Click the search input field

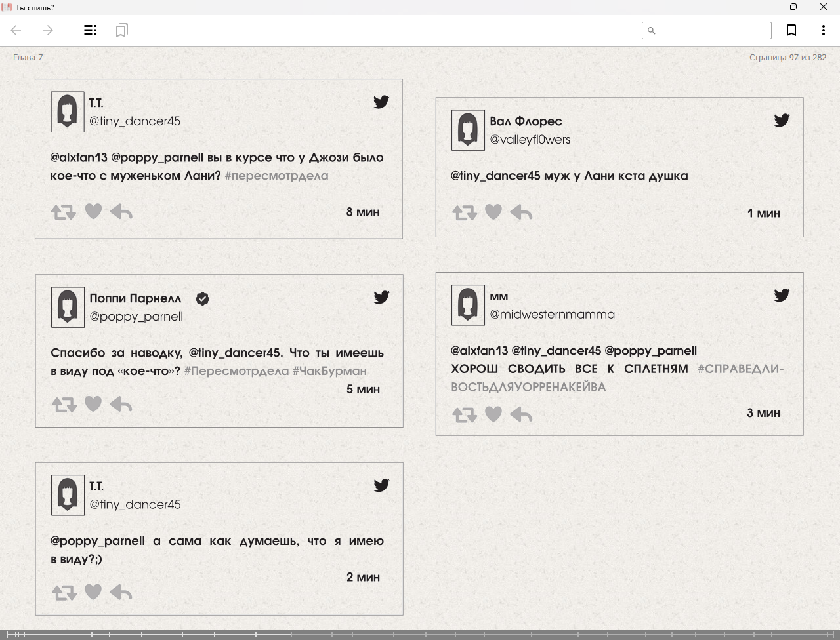pyautogui.click(x=713, y=30)
